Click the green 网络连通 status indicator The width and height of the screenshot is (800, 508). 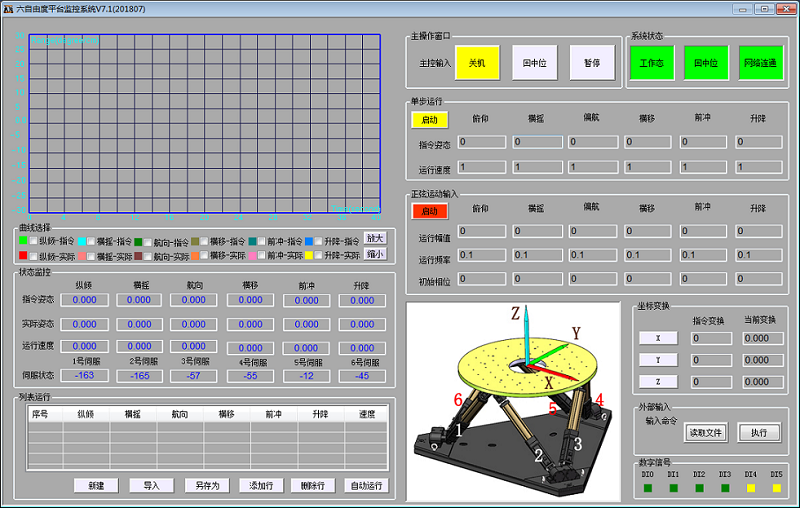pos(760,62)
